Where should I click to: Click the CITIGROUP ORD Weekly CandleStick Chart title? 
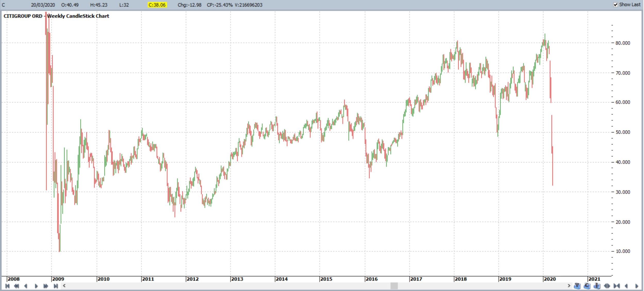pyautogui.click(x=56, y=16)
